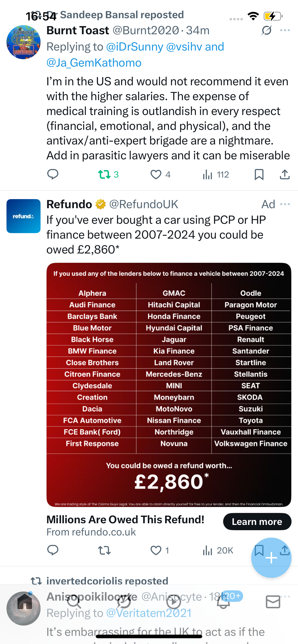The width and height of the screenshot is (298, 644).
Task: Repost the Refundo ad
Action: (x=104, y=551)
